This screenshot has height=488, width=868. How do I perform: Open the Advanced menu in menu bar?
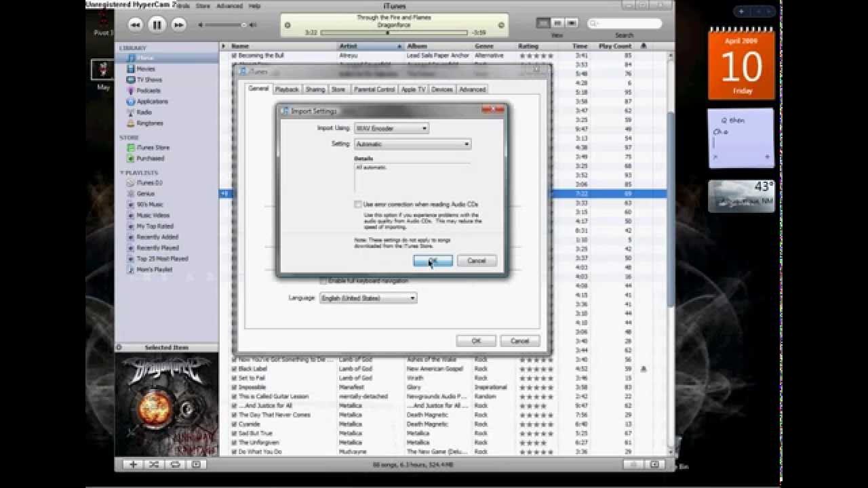pos(229,5)
